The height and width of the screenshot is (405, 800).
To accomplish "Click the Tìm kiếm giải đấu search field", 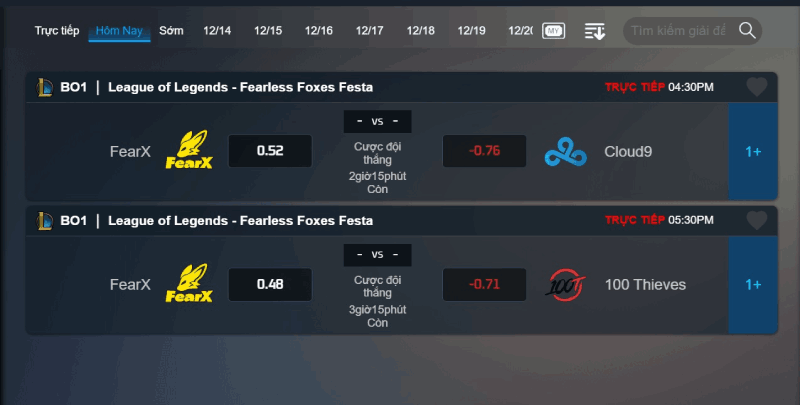I will [x=679, y=31].
